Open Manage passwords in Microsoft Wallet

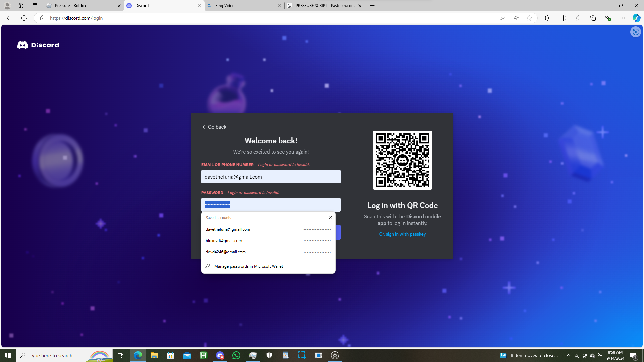(248, 266)
